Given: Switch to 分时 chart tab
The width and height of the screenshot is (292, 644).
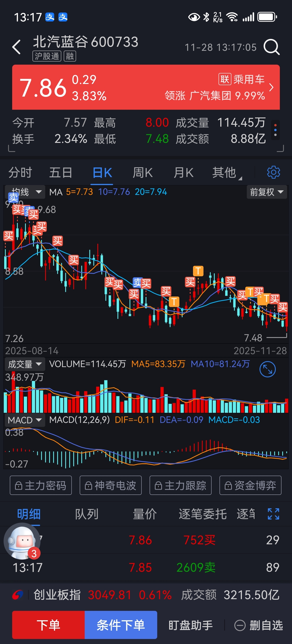Looking at the screenshot, I should click(x=20, y=172).
